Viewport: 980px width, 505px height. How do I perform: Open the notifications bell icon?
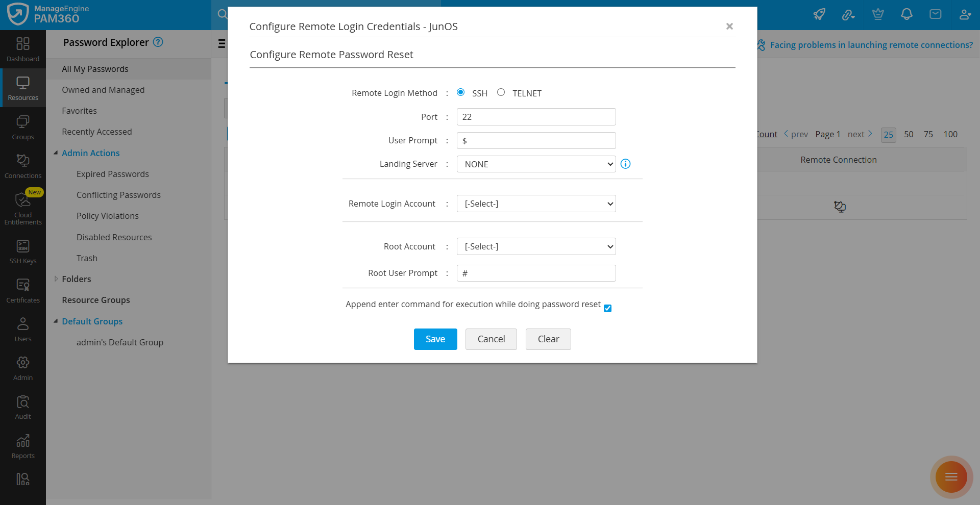click(906, 14)
